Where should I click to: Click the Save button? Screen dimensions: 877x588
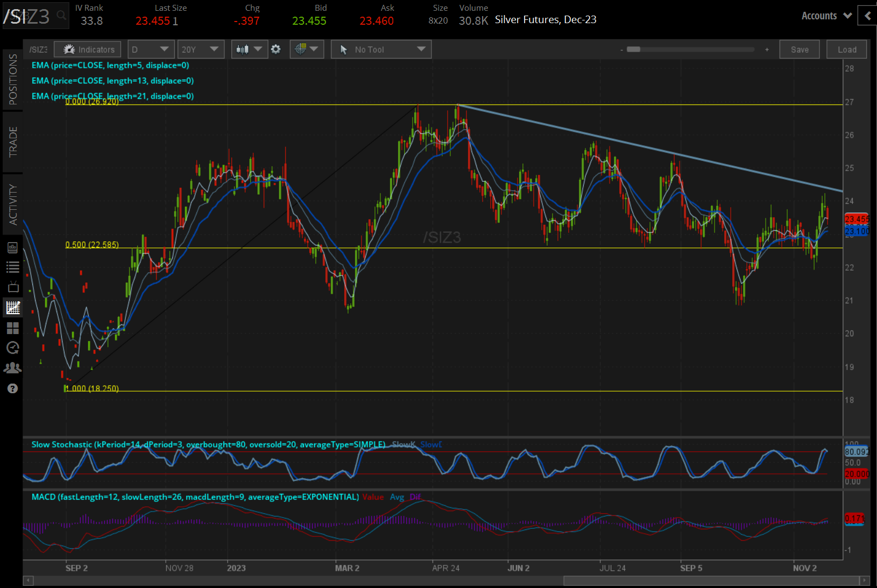click(799, 49)
